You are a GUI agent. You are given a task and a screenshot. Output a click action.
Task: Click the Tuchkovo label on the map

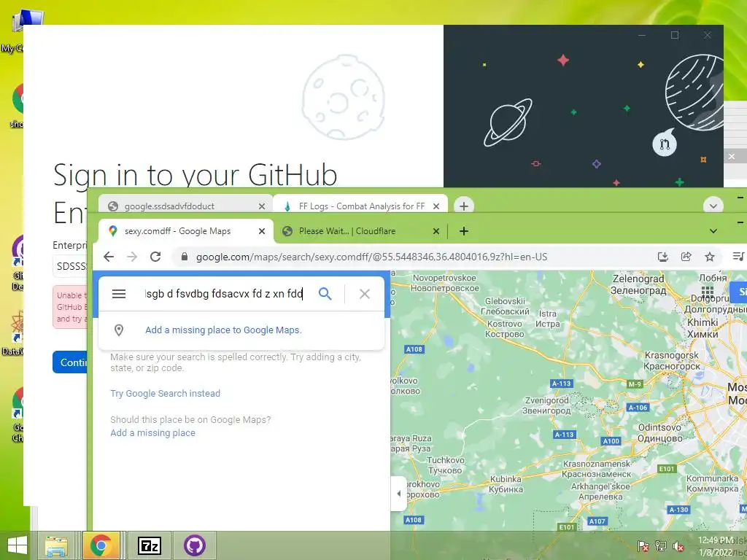445,464
